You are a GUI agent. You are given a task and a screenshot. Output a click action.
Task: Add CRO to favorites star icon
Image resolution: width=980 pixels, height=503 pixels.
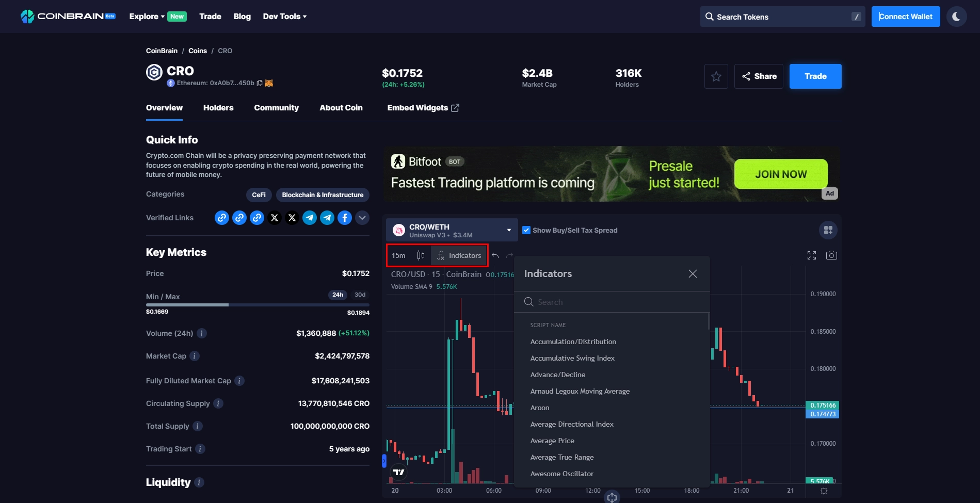(x=716, y=76)
